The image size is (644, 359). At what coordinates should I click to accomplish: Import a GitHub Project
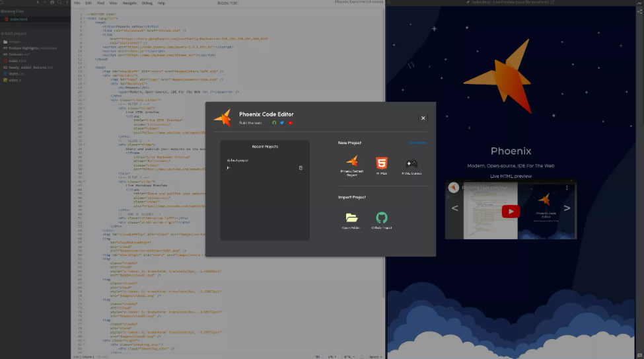point(382,220)
